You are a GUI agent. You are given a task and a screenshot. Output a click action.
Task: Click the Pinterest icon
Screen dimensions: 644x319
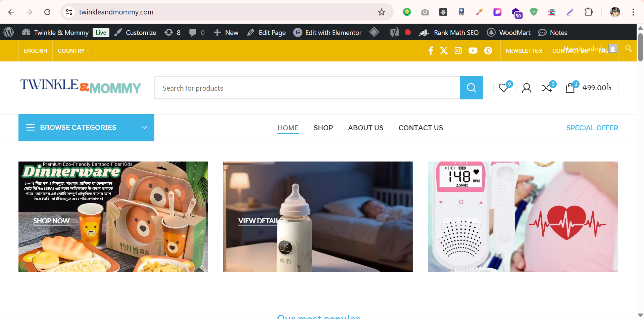[488, 51]
